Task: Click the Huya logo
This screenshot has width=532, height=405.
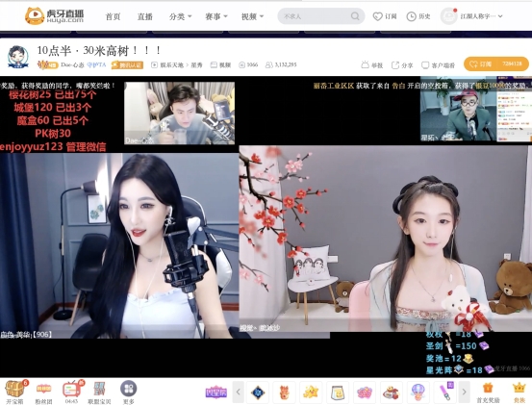Action: pyautogui.click(x=54, y=16)
